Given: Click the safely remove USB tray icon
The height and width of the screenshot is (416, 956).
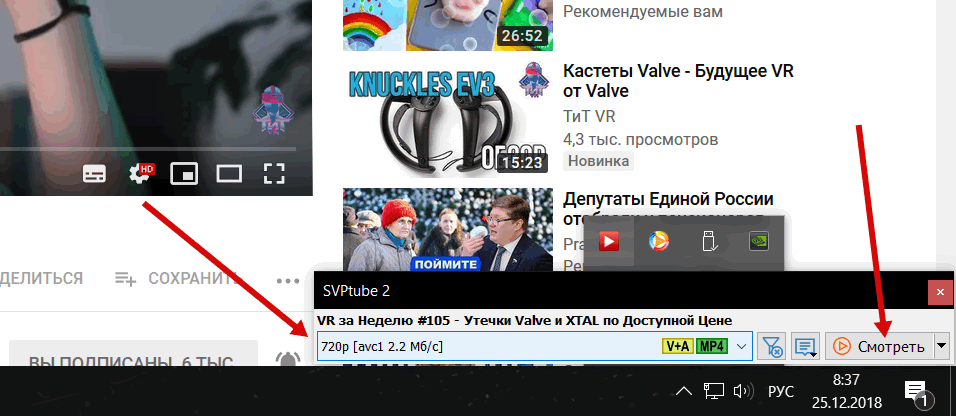Looking at the screenshot, I should click(709, 242).
